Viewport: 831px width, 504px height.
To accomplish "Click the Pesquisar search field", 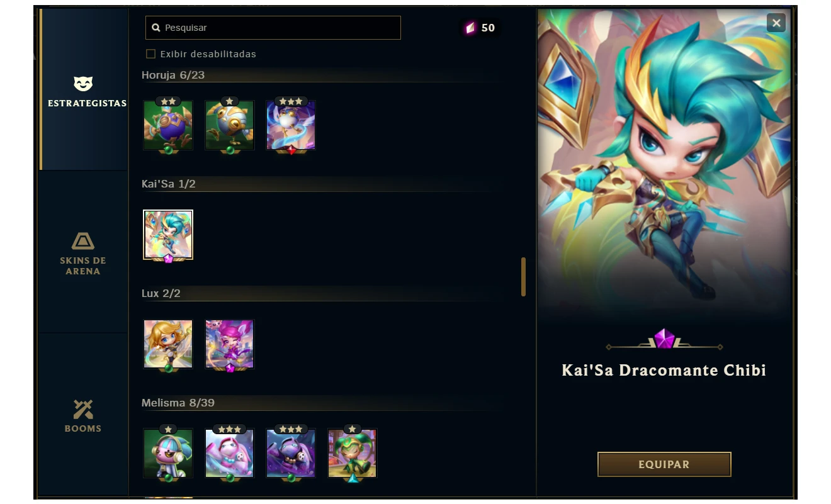I will point(273,28).
